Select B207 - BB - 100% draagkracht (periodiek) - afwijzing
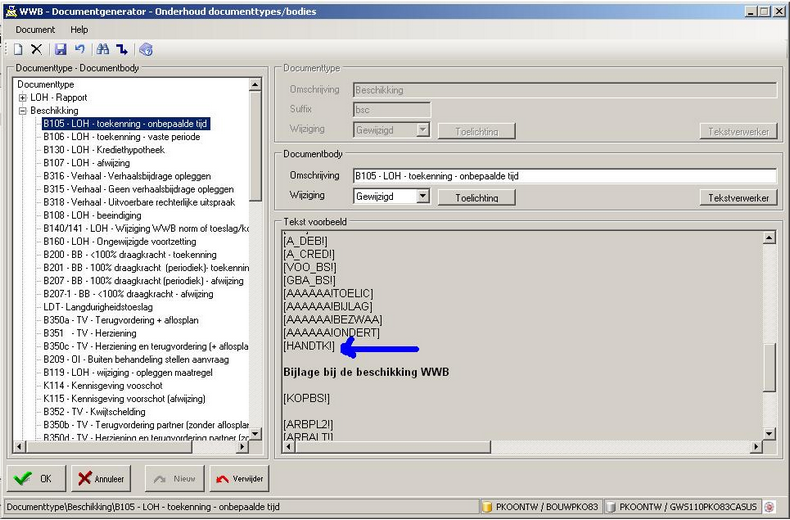790x520 pixels. pyautogui.click(x=143, y=281)
